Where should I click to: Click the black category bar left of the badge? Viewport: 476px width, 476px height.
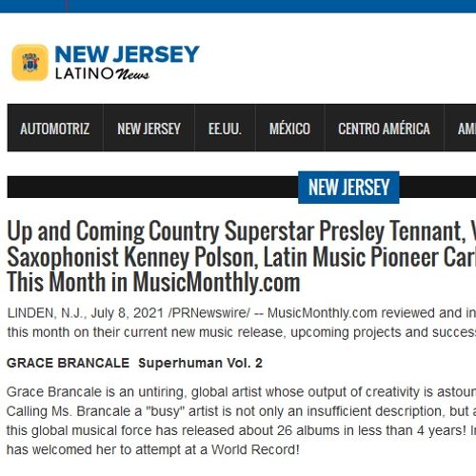point(152,187)
